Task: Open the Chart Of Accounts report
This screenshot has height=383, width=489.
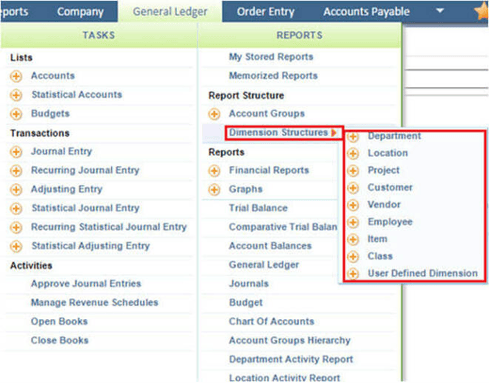Action: pyautogui.click(x=271, y=321)
